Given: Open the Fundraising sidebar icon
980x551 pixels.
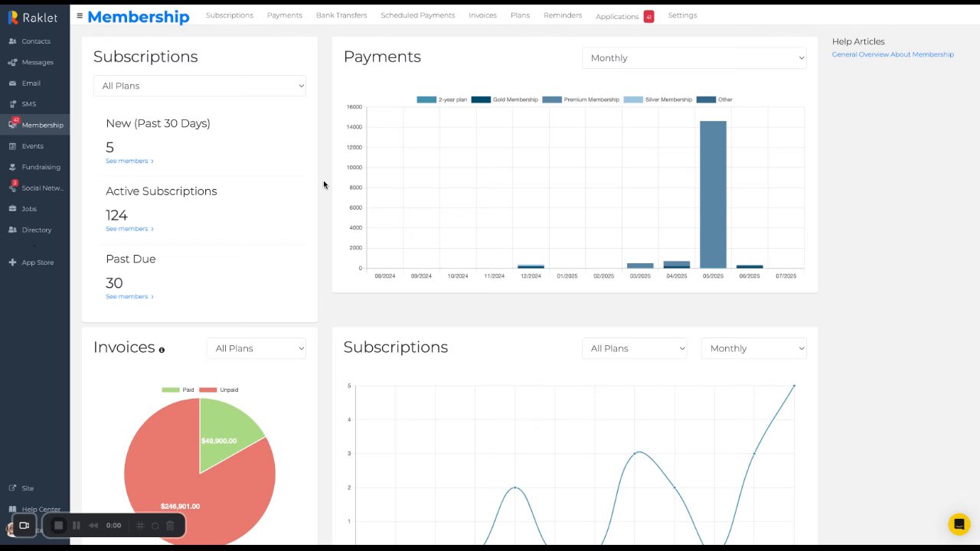Looking at the screenshot, I should [12, 167].
